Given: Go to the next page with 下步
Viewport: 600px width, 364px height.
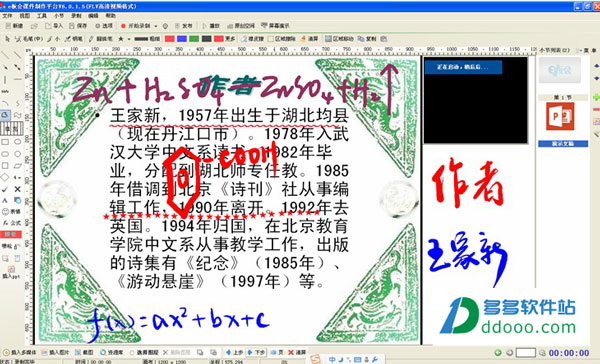Looking at the screenshot, I should click(256, 352).
